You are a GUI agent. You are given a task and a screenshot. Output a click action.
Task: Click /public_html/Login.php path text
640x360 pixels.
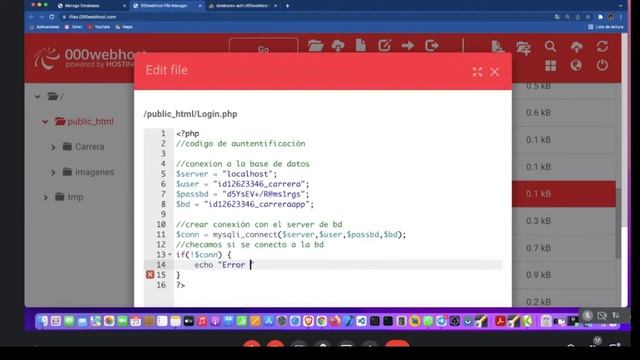(x=190, y=114)
